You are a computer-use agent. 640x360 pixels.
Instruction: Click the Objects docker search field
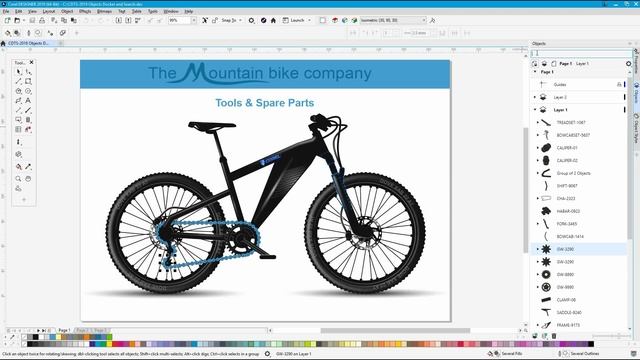coord(581,53)
